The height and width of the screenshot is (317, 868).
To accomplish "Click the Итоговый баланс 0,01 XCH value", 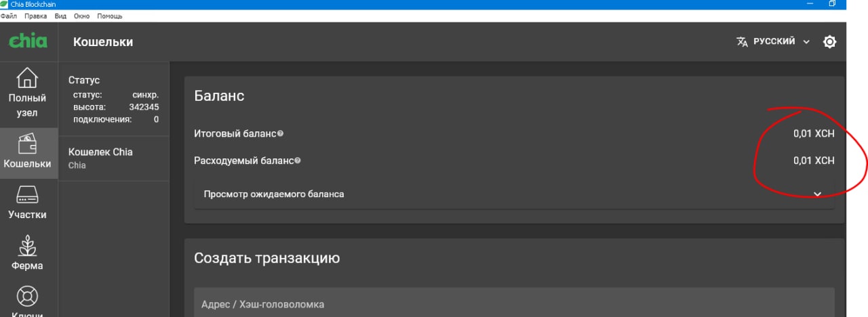I will click(x=814, y=133).
